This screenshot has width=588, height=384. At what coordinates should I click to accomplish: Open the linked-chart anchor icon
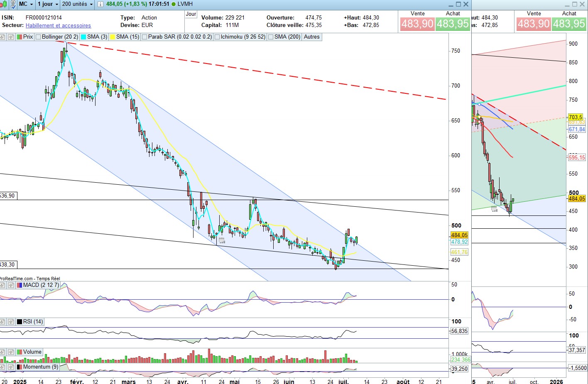[x=13, y=4]
